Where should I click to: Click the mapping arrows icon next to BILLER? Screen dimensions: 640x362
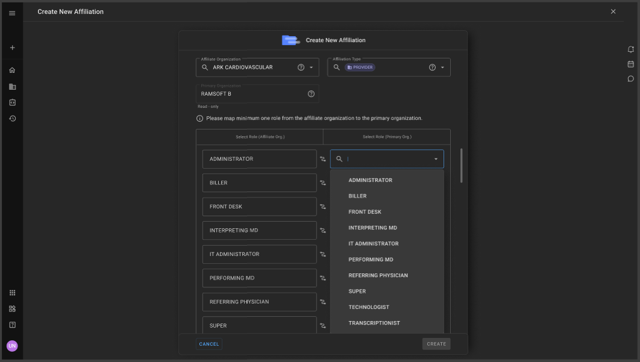coord(323,183)
